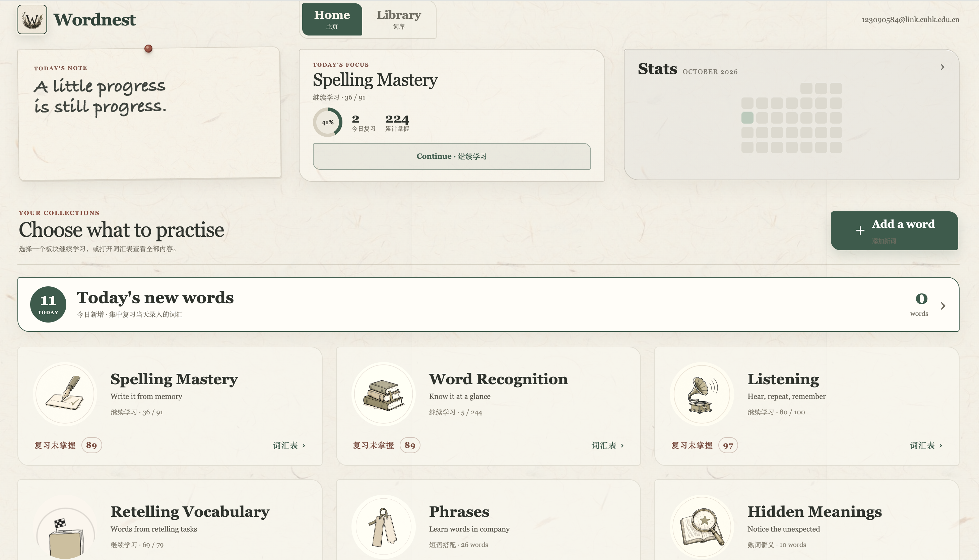Click the magnifier book Hidden Meanings icon

point(702,527)
